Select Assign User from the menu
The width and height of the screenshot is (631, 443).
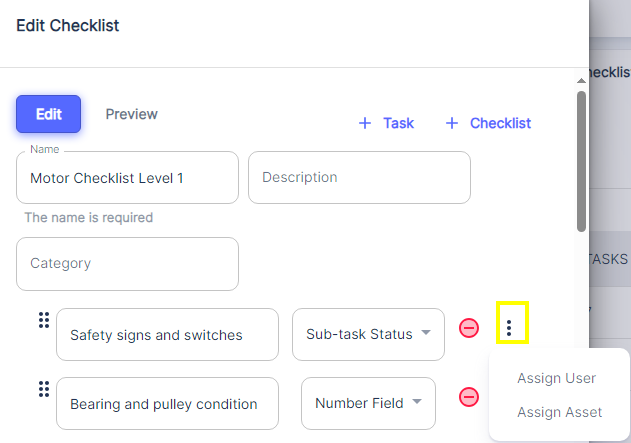pos(556,378)
